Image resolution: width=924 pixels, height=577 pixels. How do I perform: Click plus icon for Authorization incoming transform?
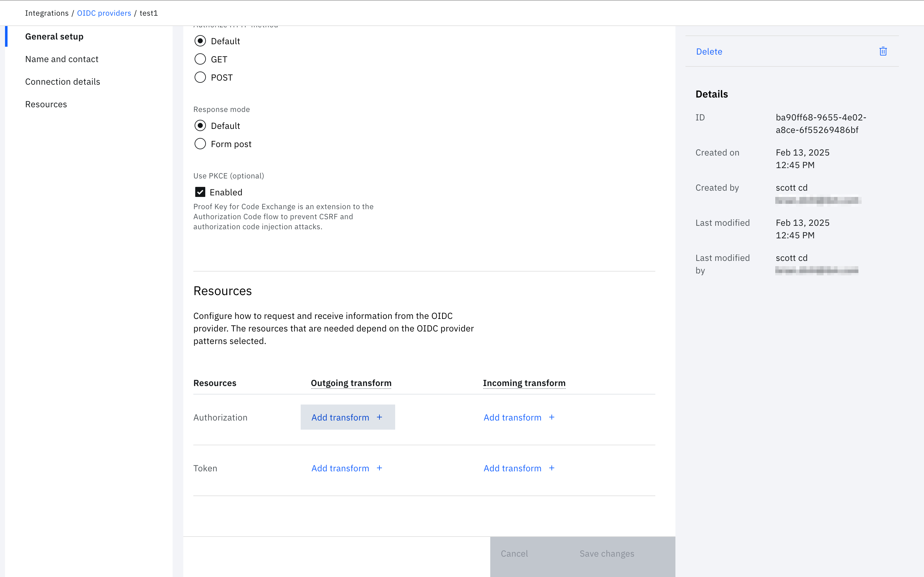coord(551,417)
